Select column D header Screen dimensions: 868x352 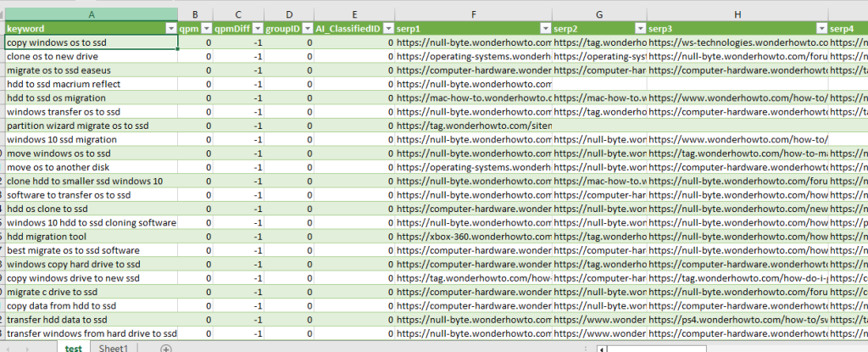(x=289, y=14)
